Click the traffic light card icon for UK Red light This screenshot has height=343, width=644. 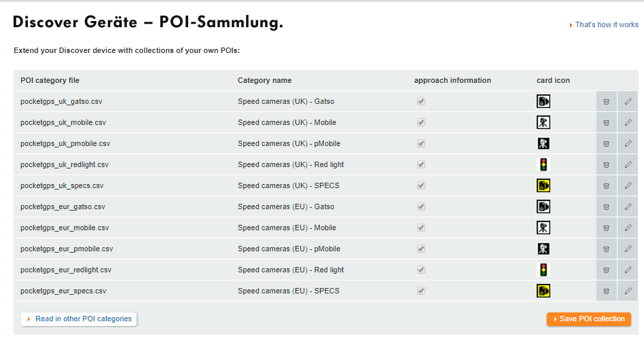543,165
